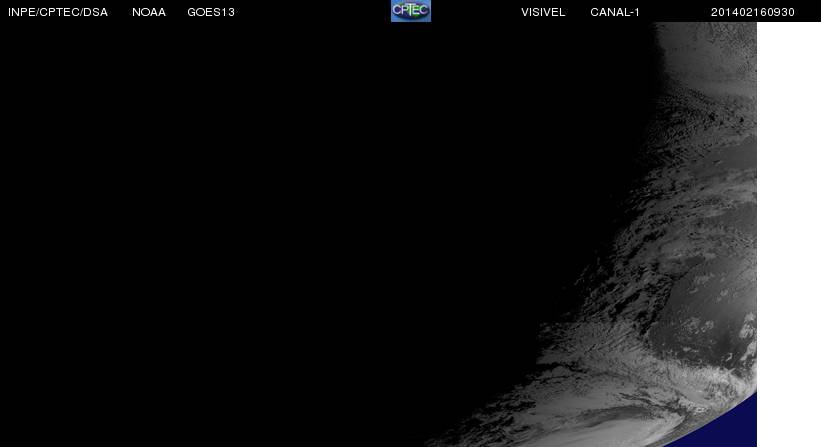Click the 201402160930 timestamp
This screenshot has height=447, width=821.
pos(752,12)
